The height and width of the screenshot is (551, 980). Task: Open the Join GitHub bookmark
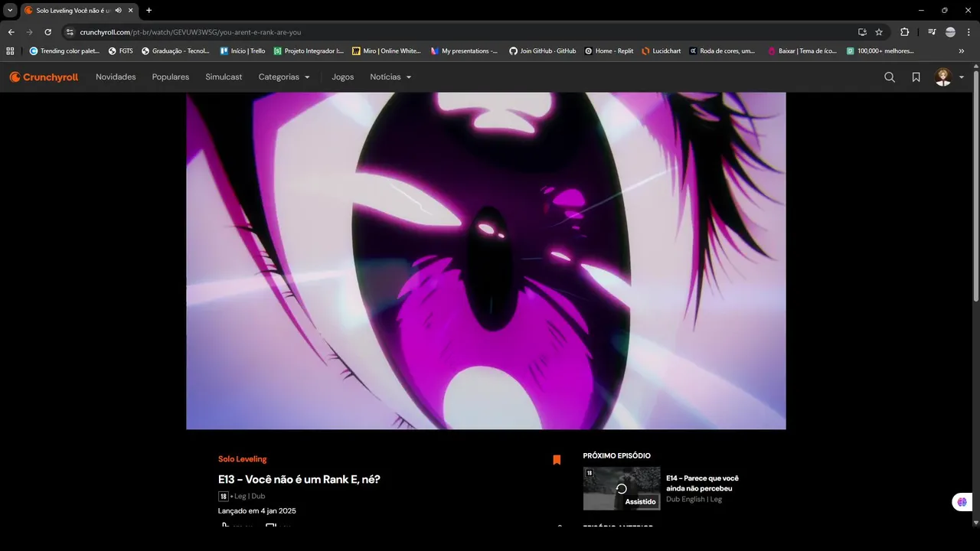coord(543,51)
